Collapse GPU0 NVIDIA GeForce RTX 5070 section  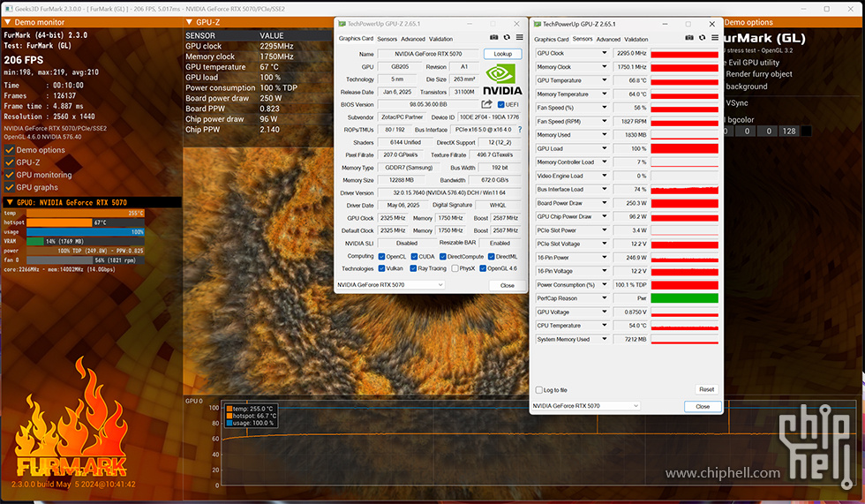pyautogui.click(x=10, y=202)
